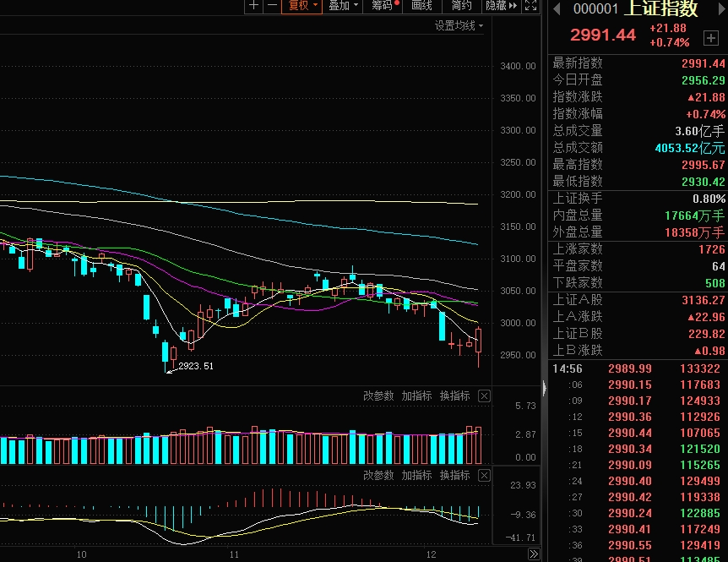Zoom in the chart with plus button
Image resolution: width=728 pixels, height=562 pixels.
click(x=253, y=6)
